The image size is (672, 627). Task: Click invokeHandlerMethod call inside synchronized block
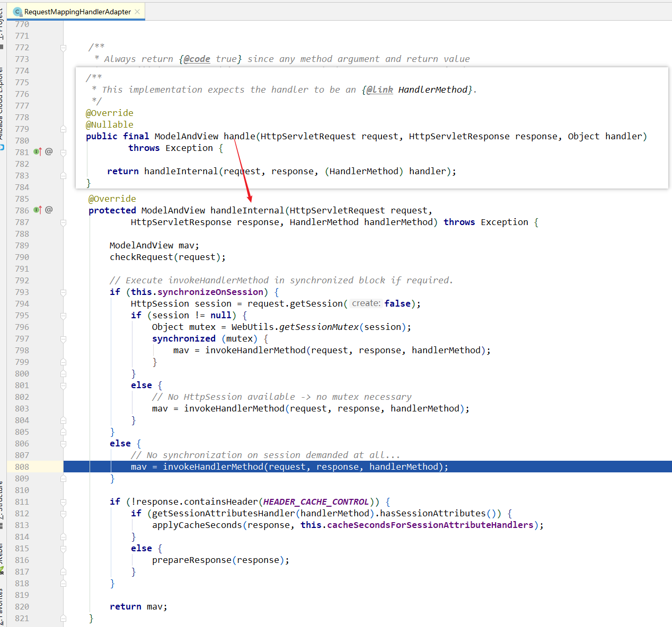tap(255, 351)
